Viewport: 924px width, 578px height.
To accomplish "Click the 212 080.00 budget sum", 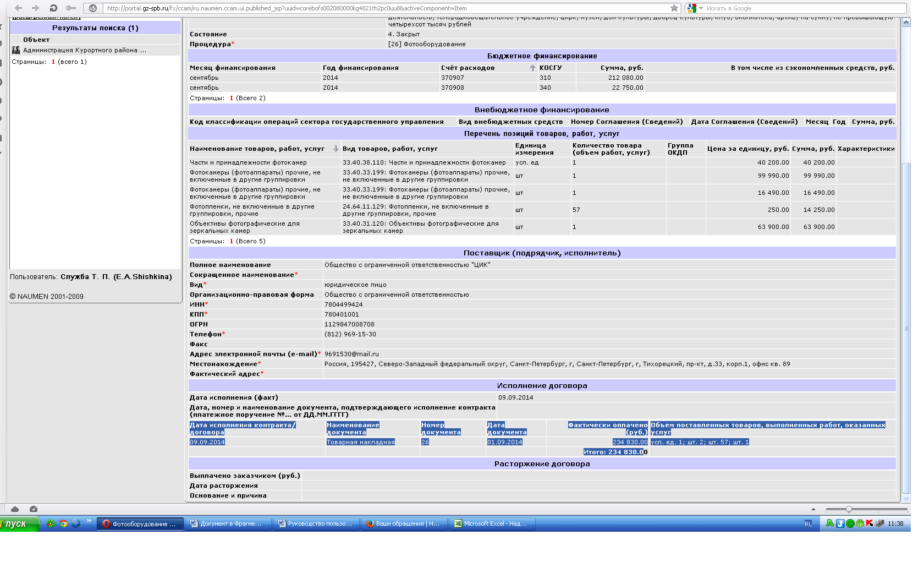I will click(x=626, y=78).
